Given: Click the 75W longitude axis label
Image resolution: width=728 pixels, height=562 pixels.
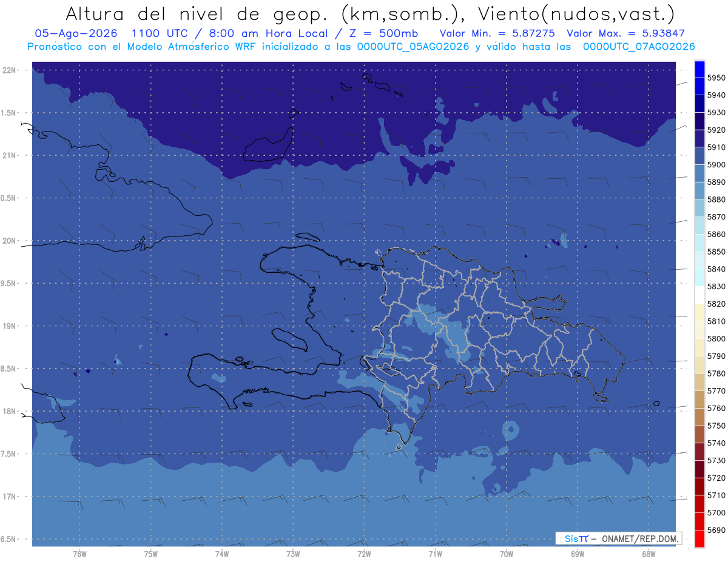Looking at the screenshot, I should click(x=150, y=554).
